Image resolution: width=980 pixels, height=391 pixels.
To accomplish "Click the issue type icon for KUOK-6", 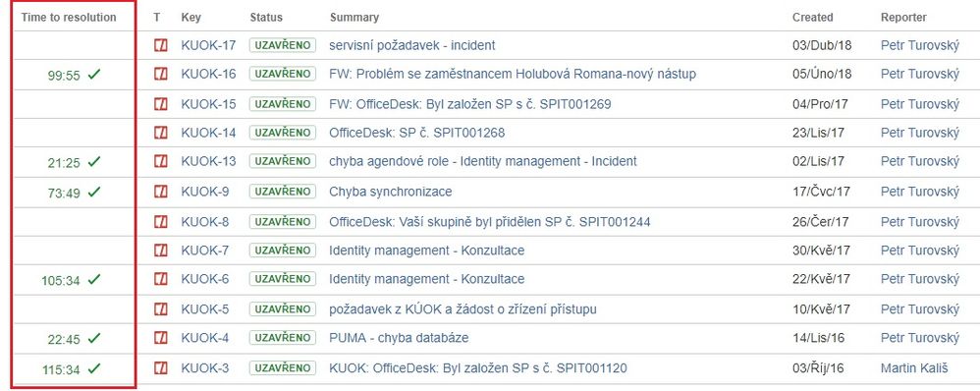I will [161, 279].
